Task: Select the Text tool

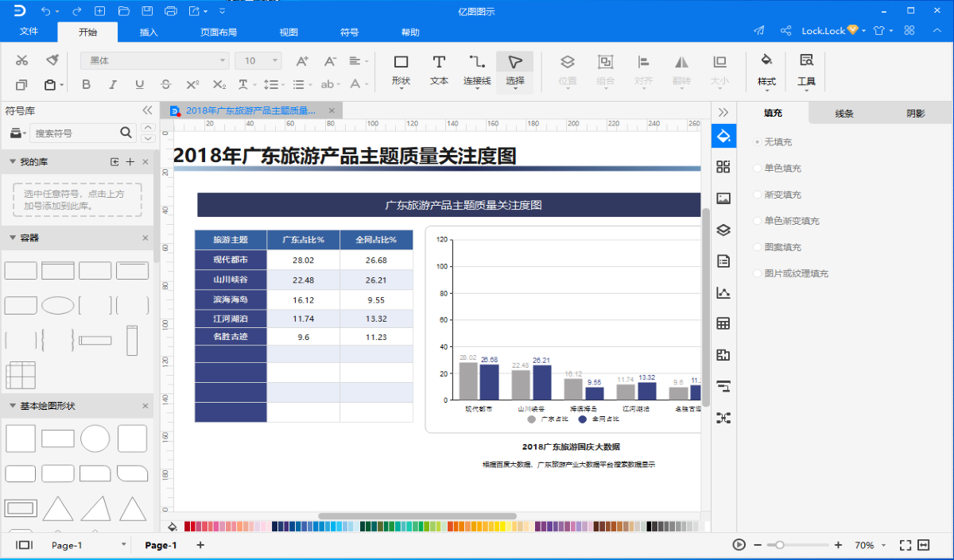Action: [x=439, y=70]
